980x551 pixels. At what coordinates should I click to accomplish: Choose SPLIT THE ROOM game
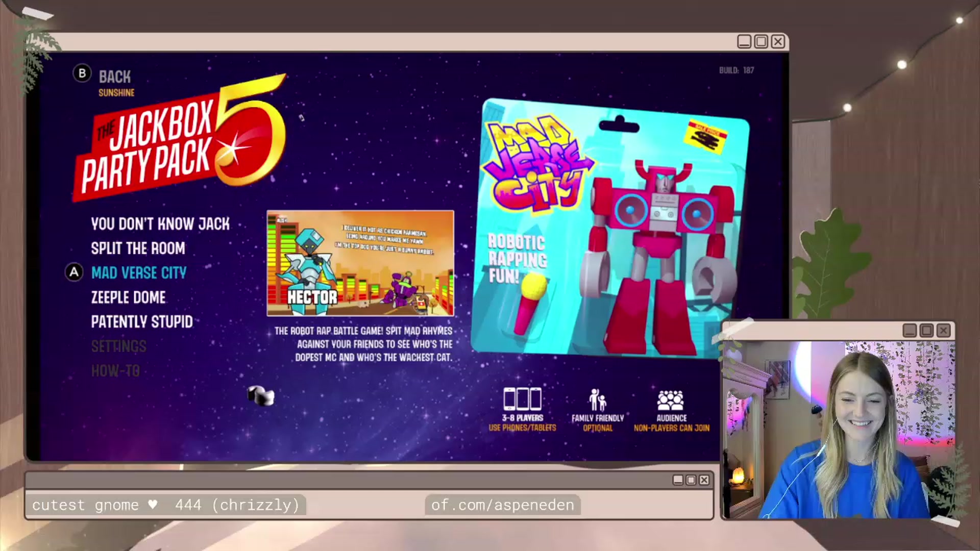click(x=138, y=248)
